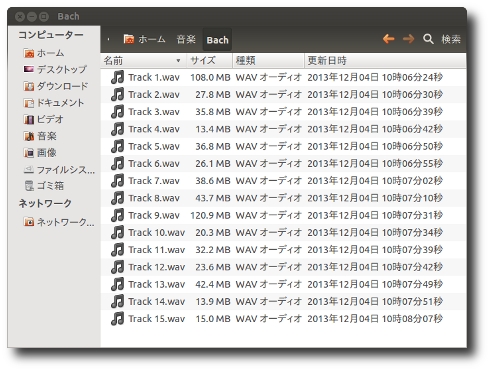Click the back arrow navigation icon
Viewport: 490px width, 371px height.
[x=388, y=39]
